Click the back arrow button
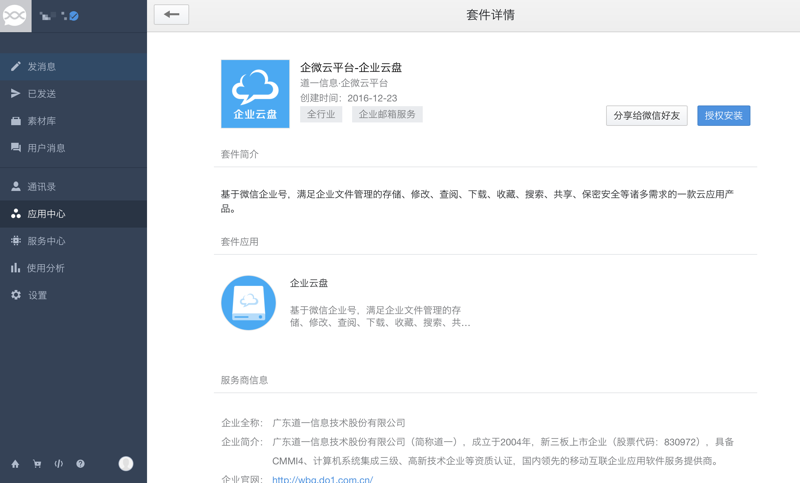 click(171, 14)
